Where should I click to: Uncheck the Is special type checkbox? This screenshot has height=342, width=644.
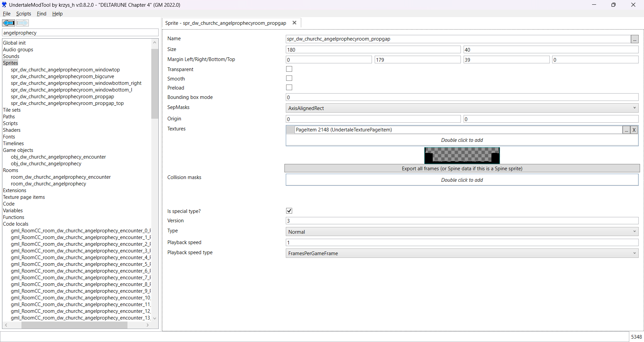click(x=289, y=211)
